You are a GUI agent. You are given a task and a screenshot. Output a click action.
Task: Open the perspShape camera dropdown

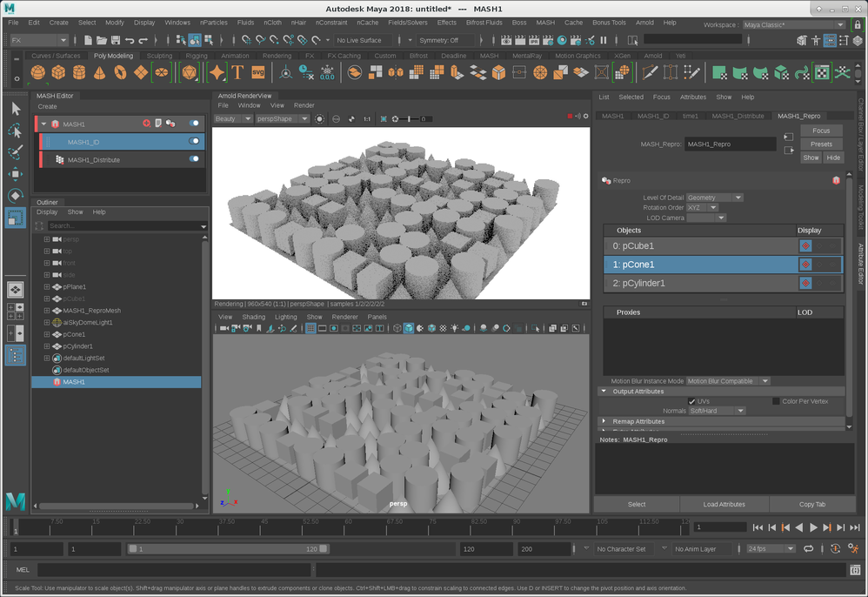pos(282,119)
